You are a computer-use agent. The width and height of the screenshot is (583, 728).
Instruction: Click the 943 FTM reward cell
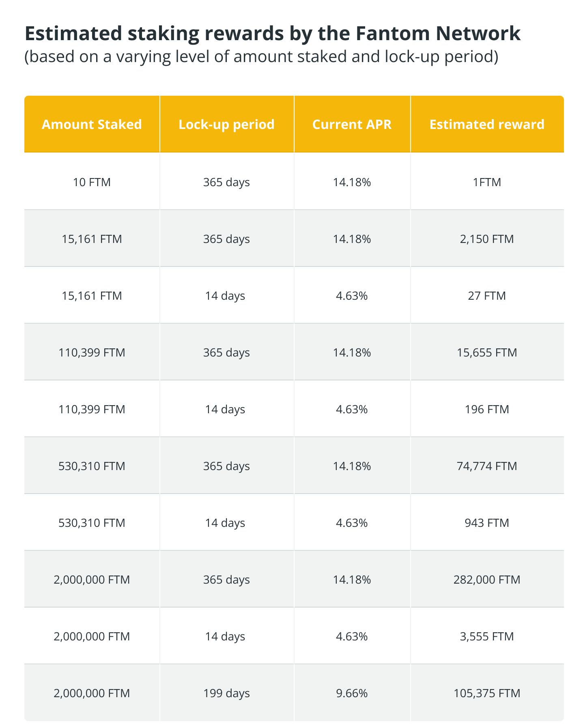pyautogui.click(x=487, y=523)
